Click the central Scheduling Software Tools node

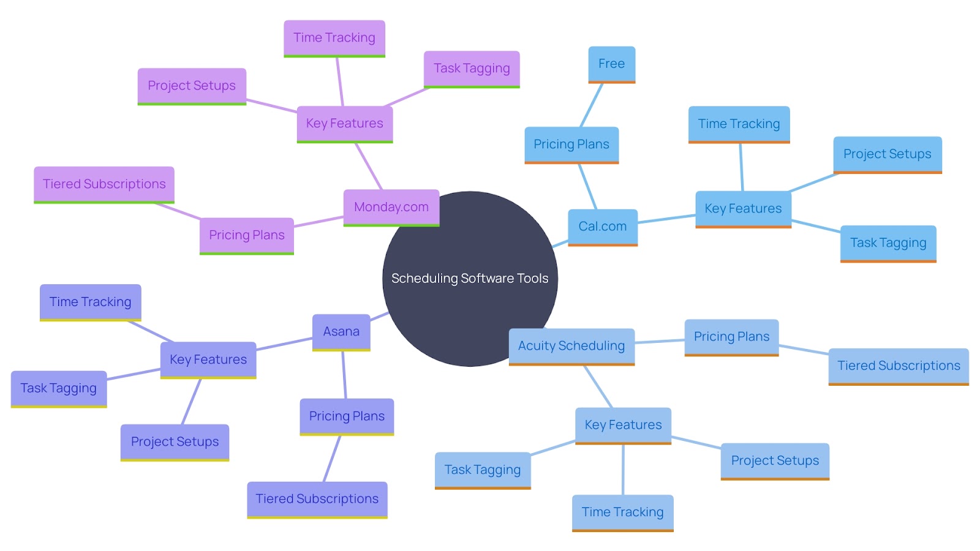470,279
